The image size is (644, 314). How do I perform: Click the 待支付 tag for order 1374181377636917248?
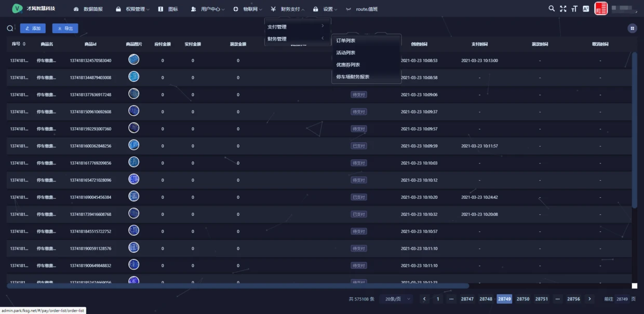tap(359, 94)
